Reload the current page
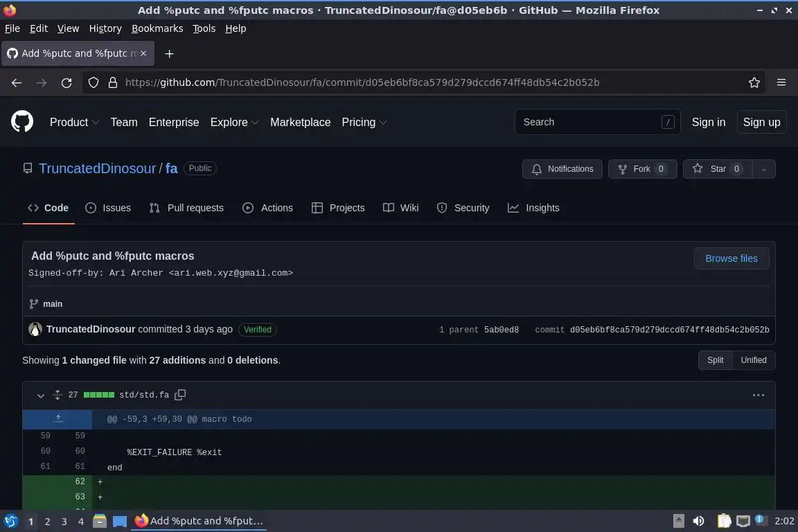The image size is (798, 532). coord(66,82)
